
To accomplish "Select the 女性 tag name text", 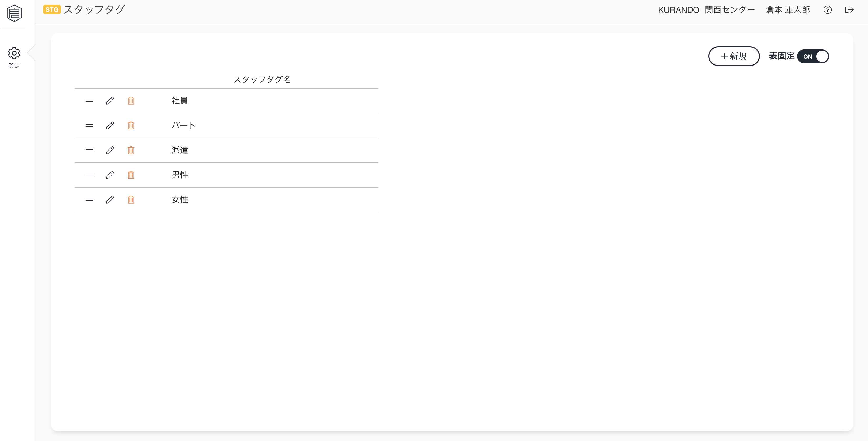I will pos(180,200).
